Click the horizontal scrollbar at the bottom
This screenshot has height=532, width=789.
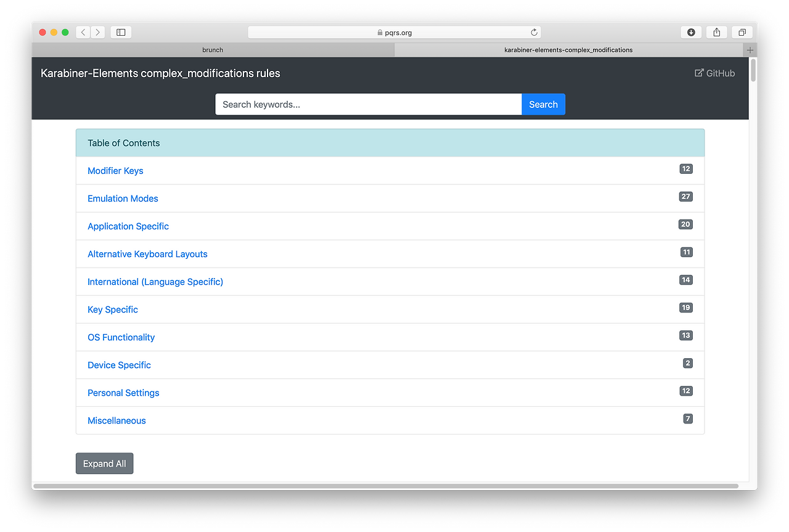(386, 486)
